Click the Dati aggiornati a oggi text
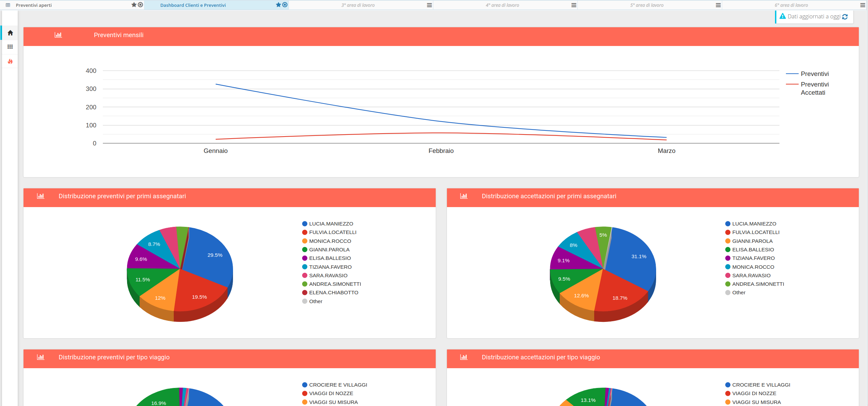 point(814,16)
